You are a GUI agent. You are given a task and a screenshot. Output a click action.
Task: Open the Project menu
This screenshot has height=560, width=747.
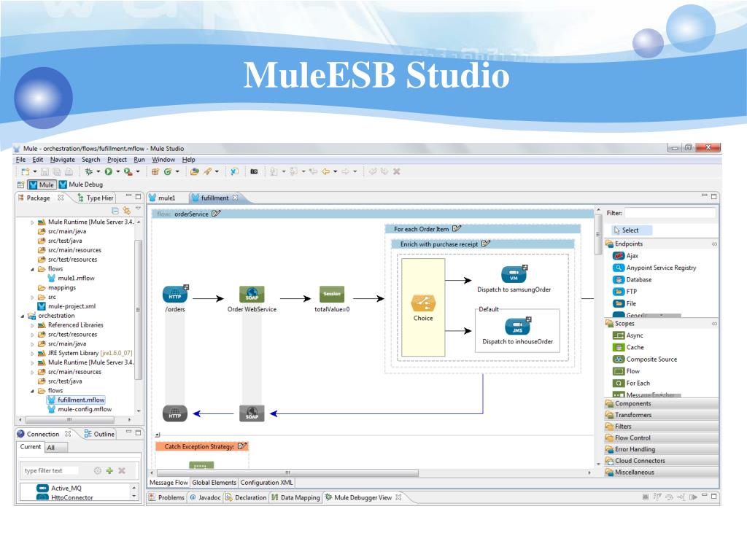(x=117, y=160)
